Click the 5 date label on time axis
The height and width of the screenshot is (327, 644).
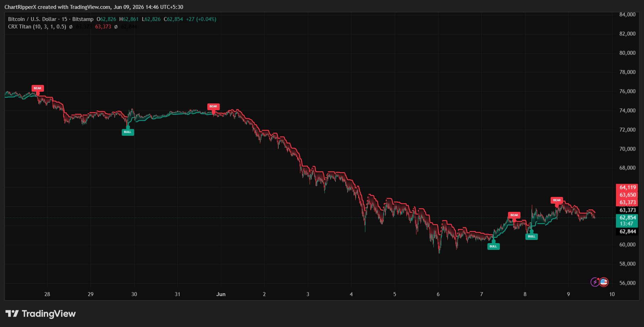(x=394, y=294)
